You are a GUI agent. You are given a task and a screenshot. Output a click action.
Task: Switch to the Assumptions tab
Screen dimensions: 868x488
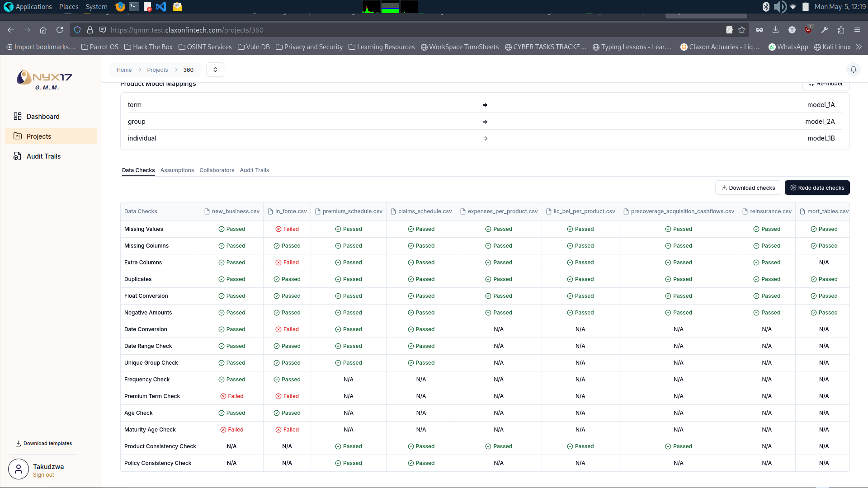pyautogui.click(x=177, y=170)
